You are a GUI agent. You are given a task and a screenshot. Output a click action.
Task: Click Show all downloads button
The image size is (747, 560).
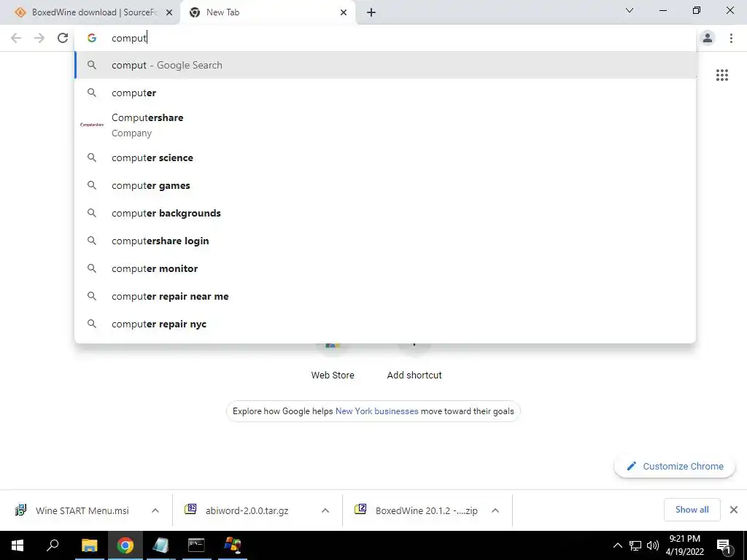tap(692, 510)
